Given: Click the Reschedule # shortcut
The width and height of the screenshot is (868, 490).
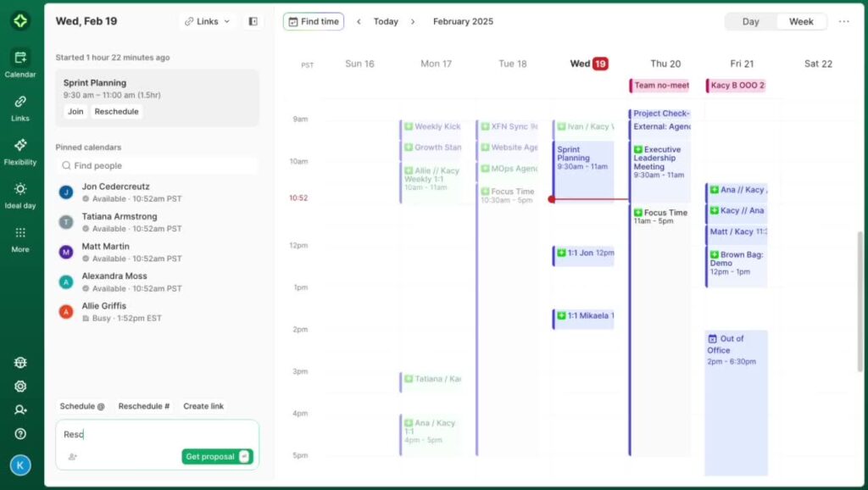Looking at the screenshot, I should click(144, 406).
